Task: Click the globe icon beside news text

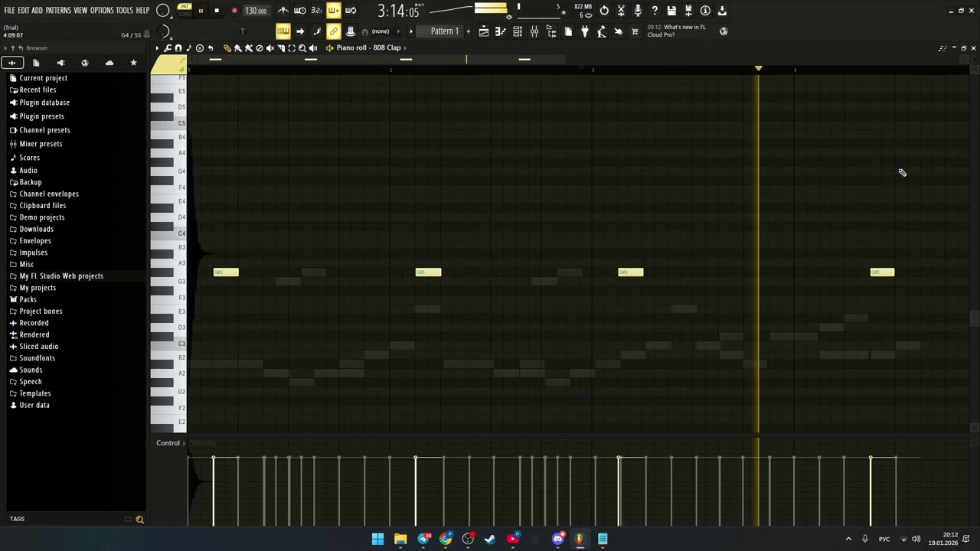Action: [724, 31]
